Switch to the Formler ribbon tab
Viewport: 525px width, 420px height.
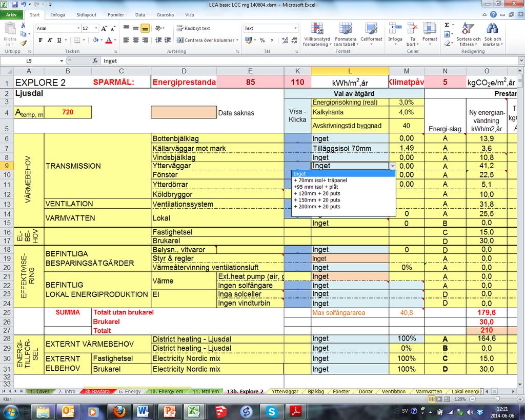116,15
